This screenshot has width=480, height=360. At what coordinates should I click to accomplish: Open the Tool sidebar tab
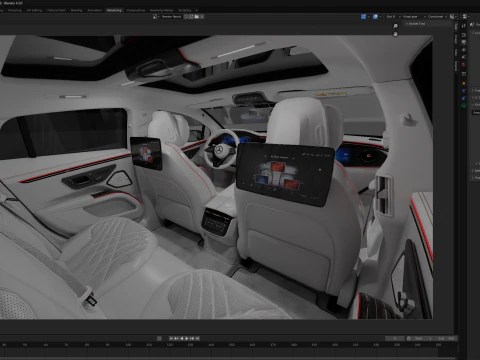(x=456, y=27)
